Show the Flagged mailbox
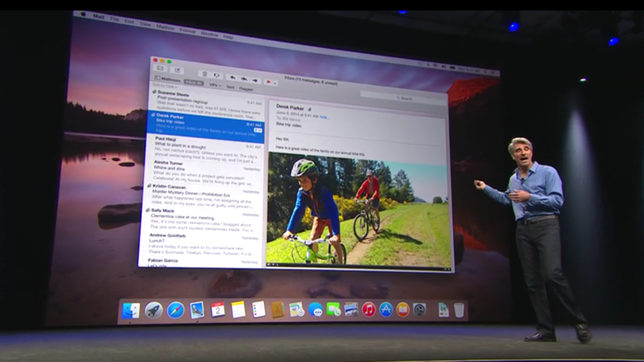644x362 pixels. tap(246, 89)
